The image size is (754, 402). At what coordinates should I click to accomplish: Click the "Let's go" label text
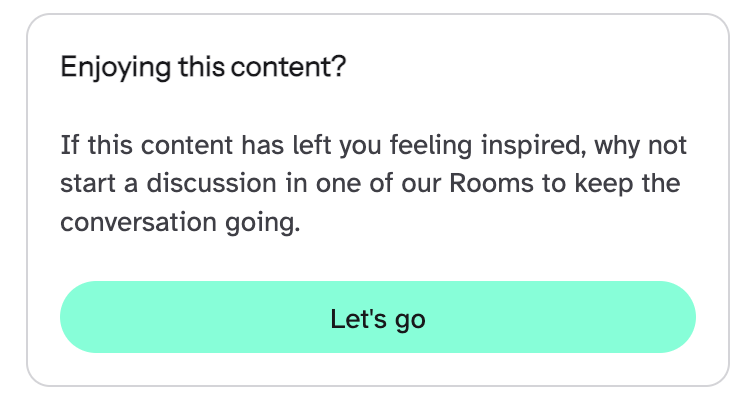click(x=377, y=320)
